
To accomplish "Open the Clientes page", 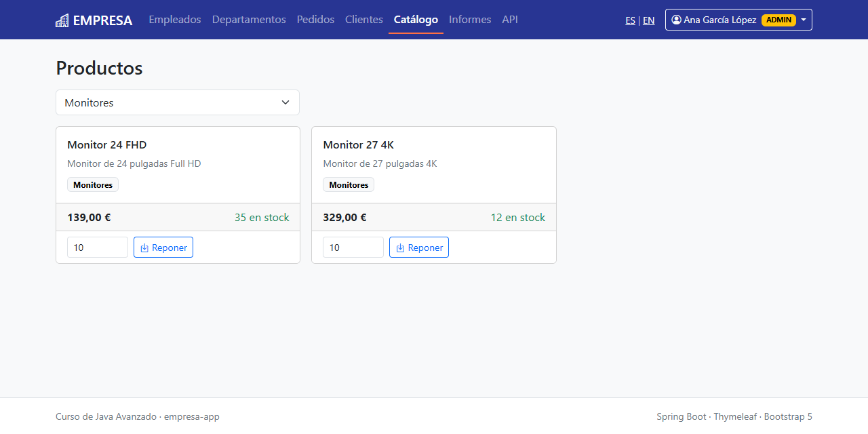I will tap(364, 20).
